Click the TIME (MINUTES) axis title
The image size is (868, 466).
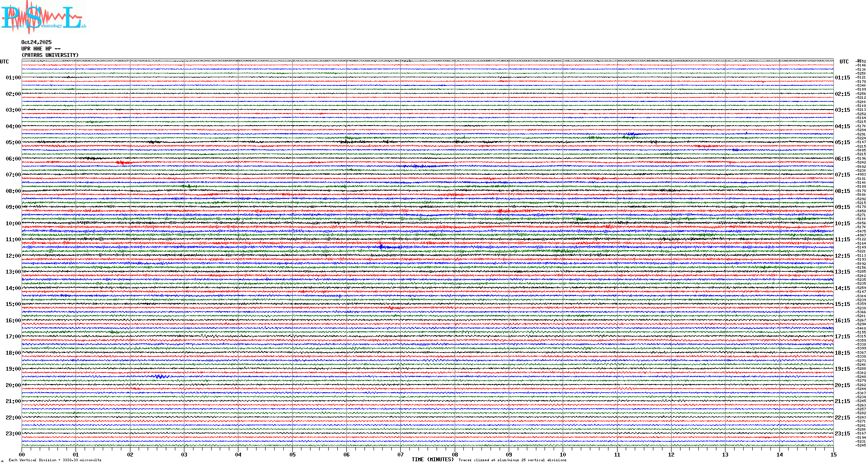433,460
